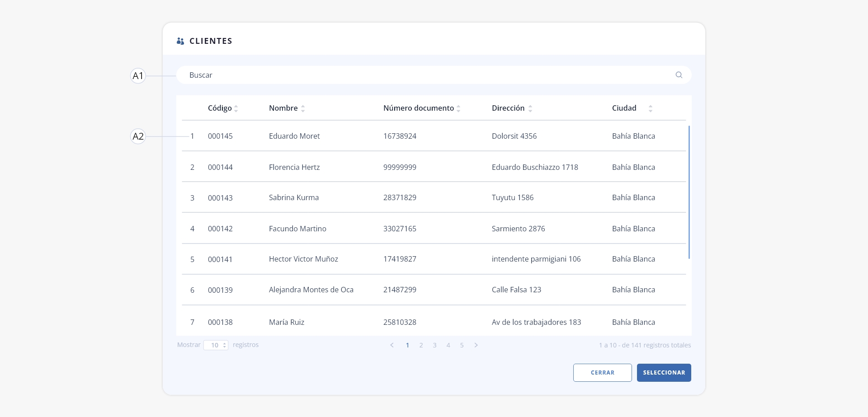Image resolution: width=868 pixels, height=417 pixels.
Task: Click document number 99999999
Action: click(400, 167)
